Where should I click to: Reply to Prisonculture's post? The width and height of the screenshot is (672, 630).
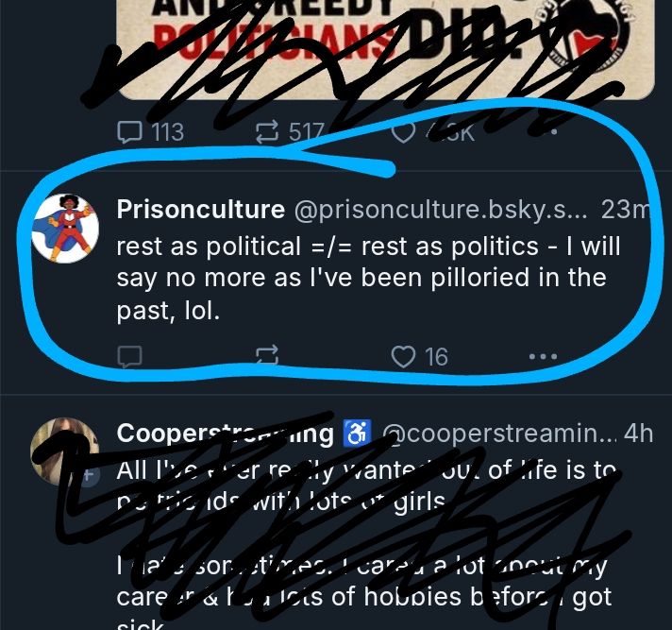[129, 356]
